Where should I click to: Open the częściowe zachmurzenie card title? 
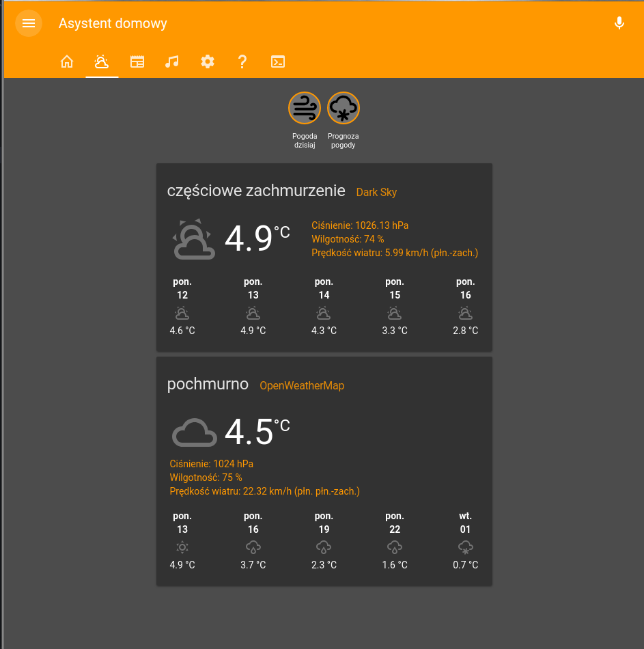pyautogui.click(x=256, y=191)
